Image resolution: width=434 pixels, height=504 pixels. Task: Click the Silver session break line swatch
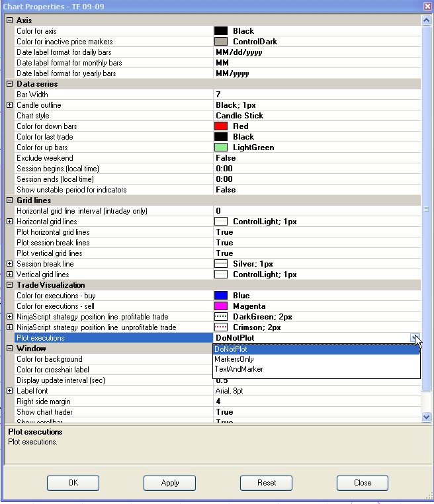point(221,264)
